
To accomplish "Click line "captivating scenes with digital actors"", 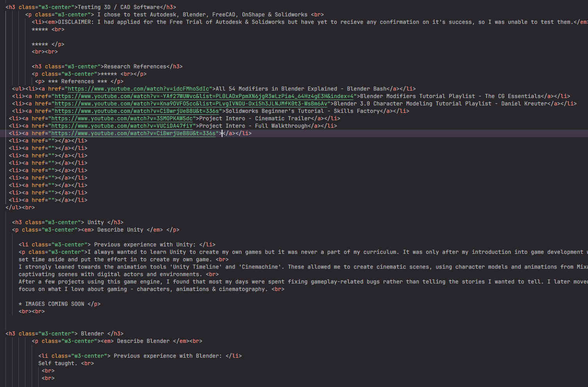I will 118,274.
